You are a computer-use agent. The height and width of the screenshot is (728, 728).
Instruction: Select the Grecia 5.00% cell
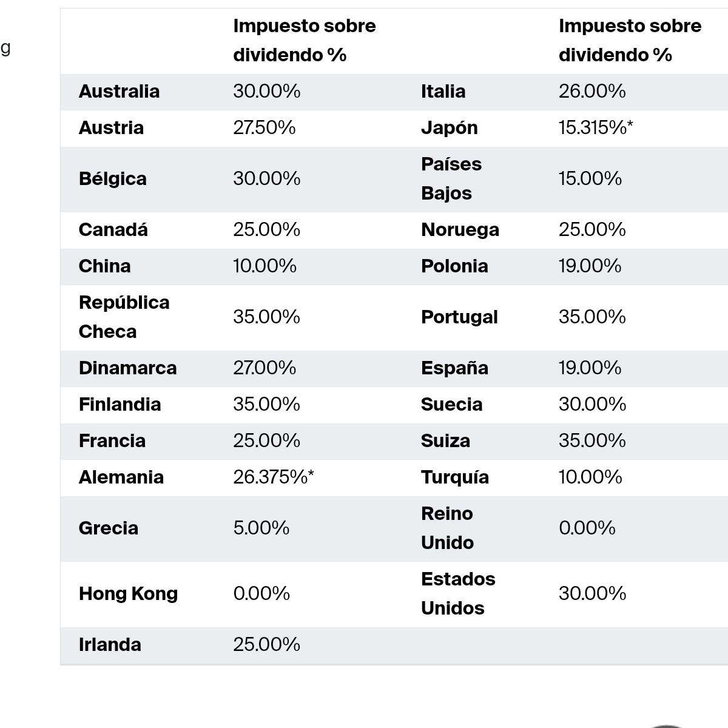click(x=261, y=528)
